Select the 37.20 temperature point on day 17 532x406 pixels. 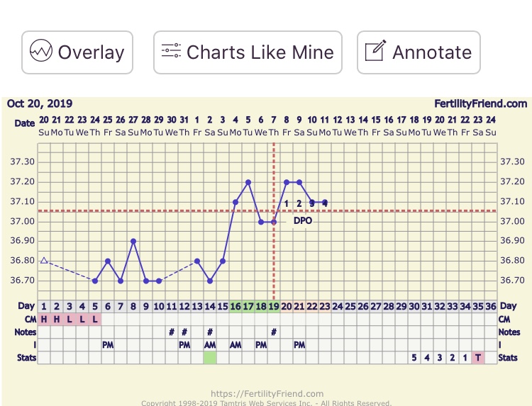coord(248,182)
